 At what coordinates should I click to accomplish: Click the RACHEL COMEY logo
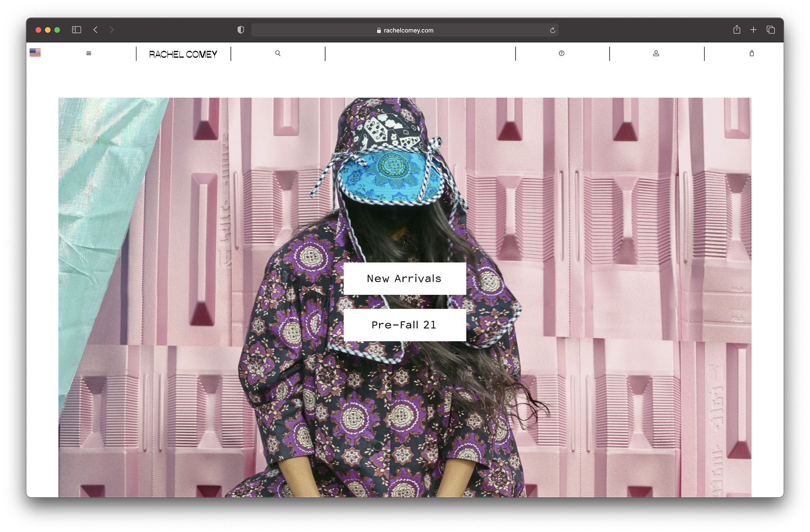click(x=183, y=54)
